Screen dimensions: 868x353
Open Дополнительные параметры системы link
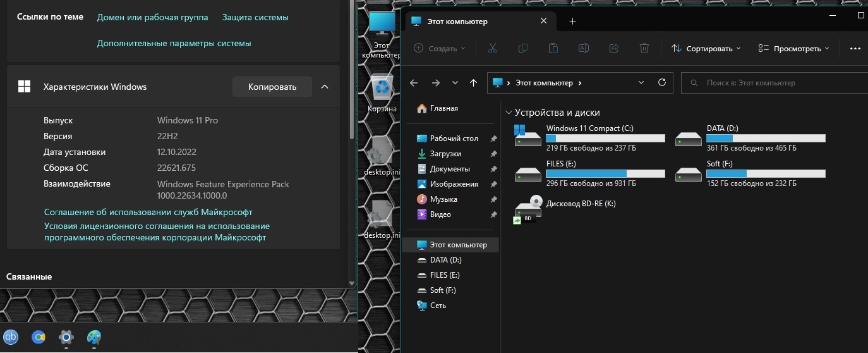(x=174, y=43)
